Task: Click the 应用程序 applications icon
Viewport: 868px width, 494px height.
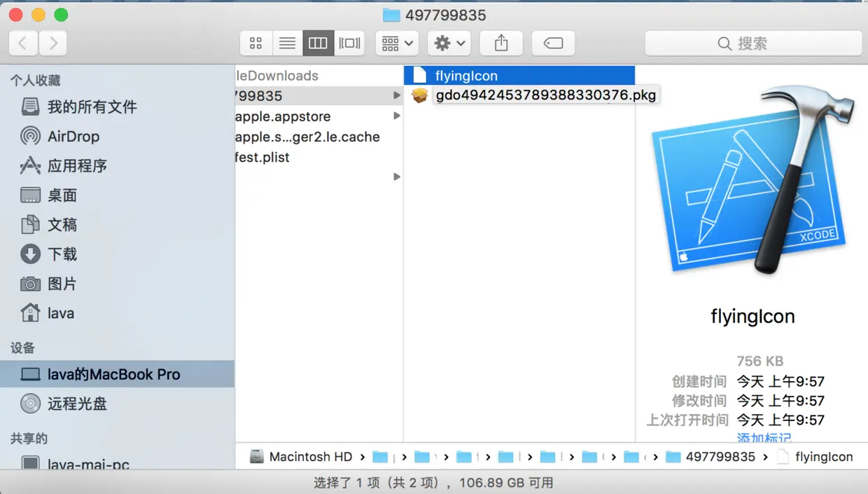Action: (30, 165)
